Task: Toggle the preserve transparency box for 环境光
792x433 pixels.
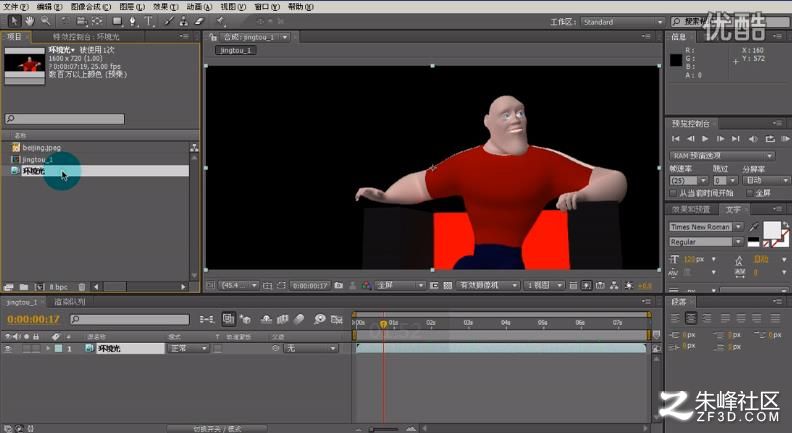Action: click(x=218, y=349)
